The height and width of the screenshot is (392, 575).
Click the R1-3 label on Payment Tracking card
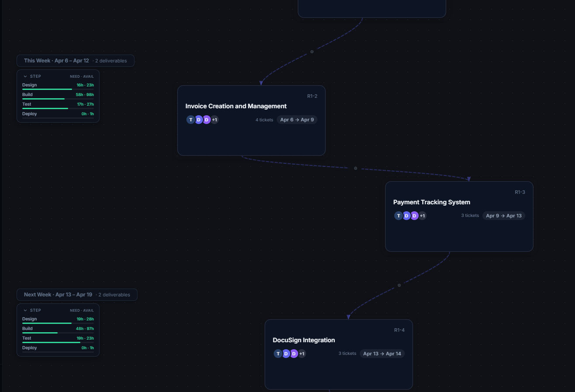[x=520, y=192]
